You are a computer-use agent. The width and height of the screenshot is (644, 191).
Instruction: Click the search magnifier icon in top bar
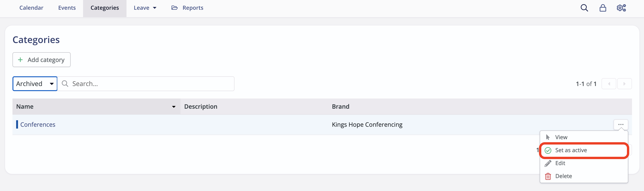point(584,8)
